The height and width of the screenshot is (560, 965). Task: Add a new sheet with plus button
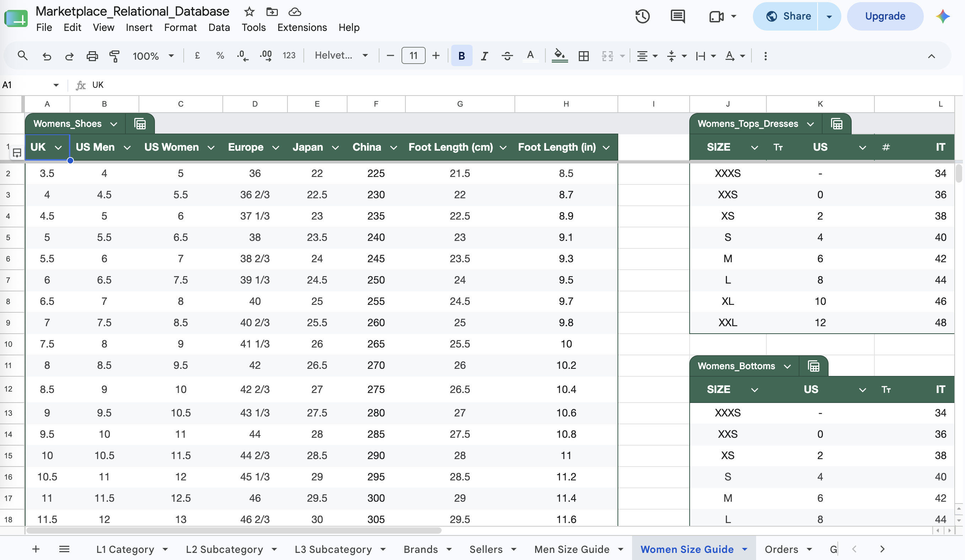[36, 549]
